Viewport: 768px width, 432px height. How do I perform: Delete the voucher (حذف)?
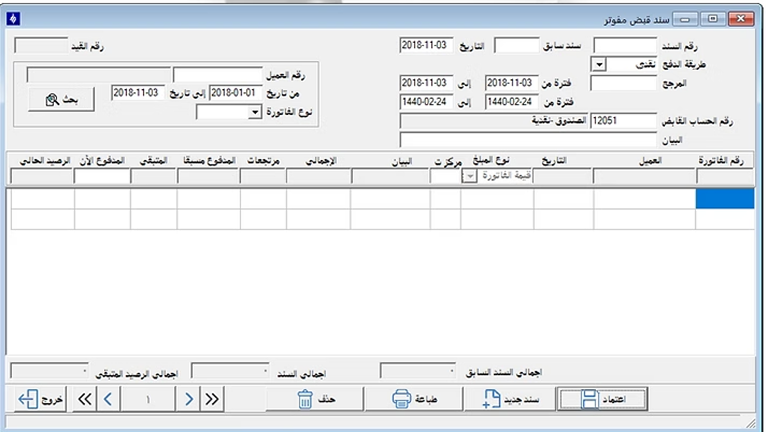tap(315, 399)
